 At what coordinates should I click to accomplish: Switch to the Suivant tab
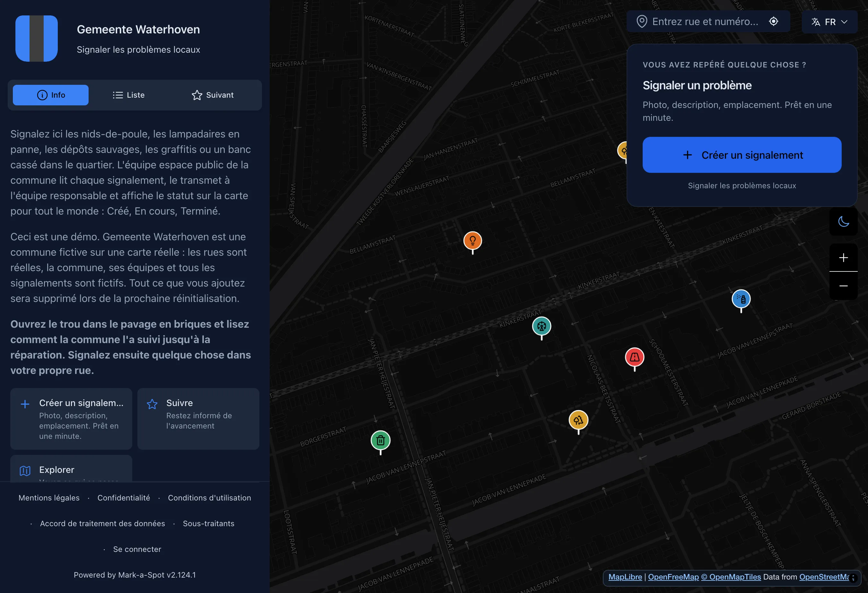click(213, 95)
